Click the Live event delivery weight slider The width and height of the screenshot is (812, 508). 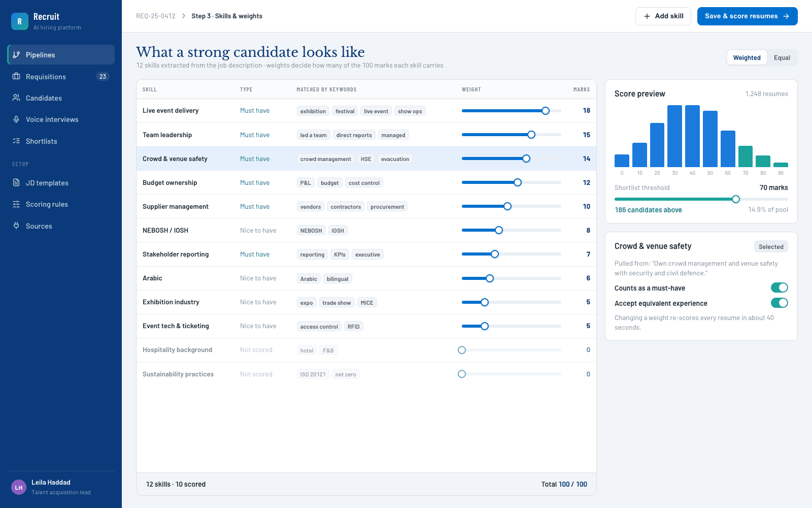pos(511,111)
